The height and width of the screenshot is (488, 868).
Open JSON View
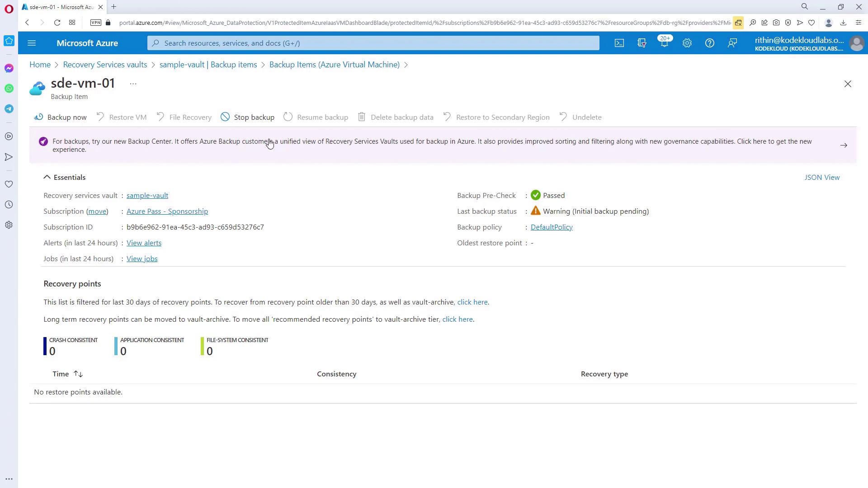822,177
